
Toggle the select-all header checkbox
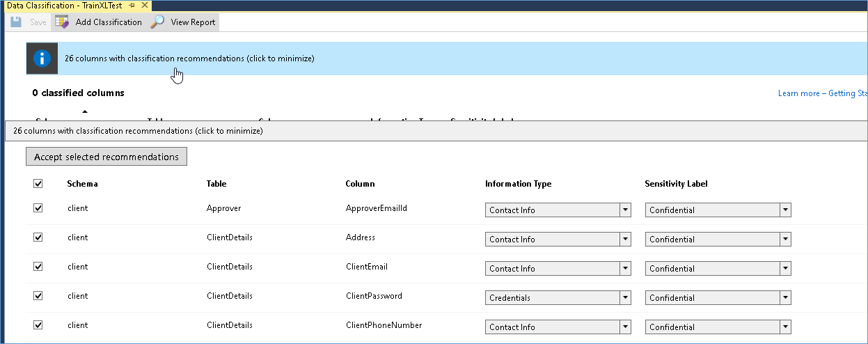coord(38,184)
